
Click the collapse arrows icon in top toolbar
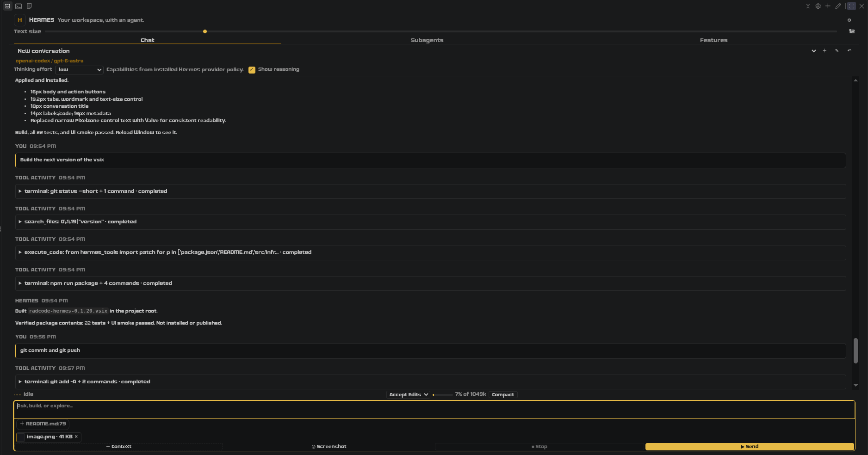pos(808,6)
